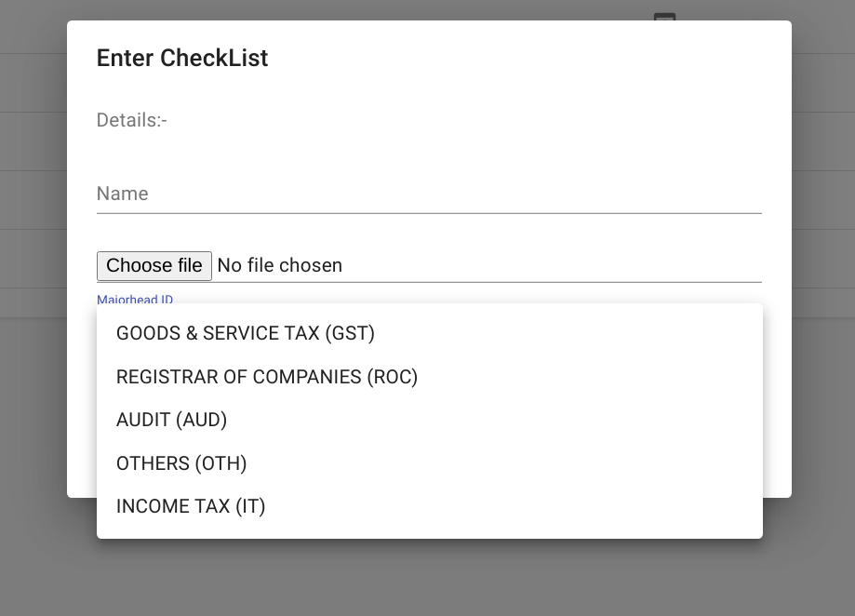Screen dimensions: 855x616
Task: Select INCOME TAX (IT) option
Action: pyautogui.click(x=191, y=506)
